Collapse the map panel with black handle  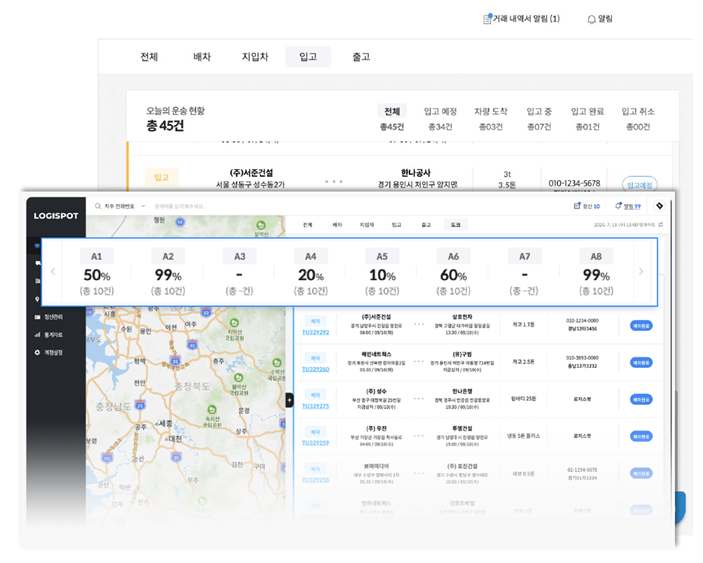click(x=289, y=400)
